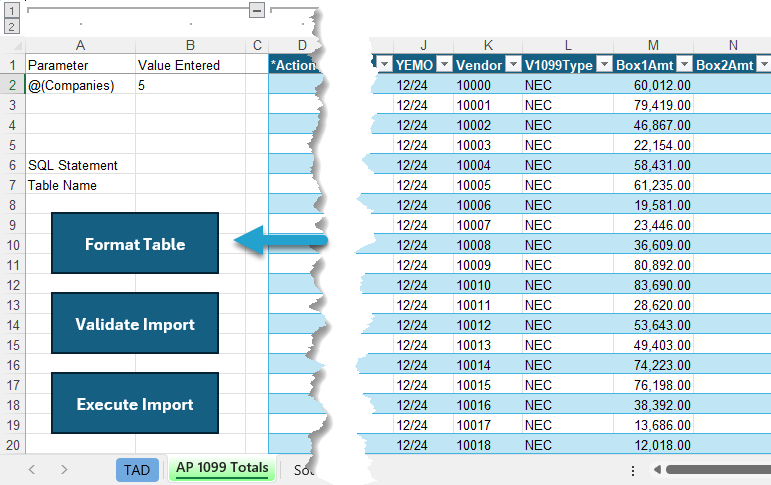Image resolution: width=771 pixels, height=485 pixels.
Task: Open the Box1Amt column filter dropdown
Action: (x=684, y=64)
